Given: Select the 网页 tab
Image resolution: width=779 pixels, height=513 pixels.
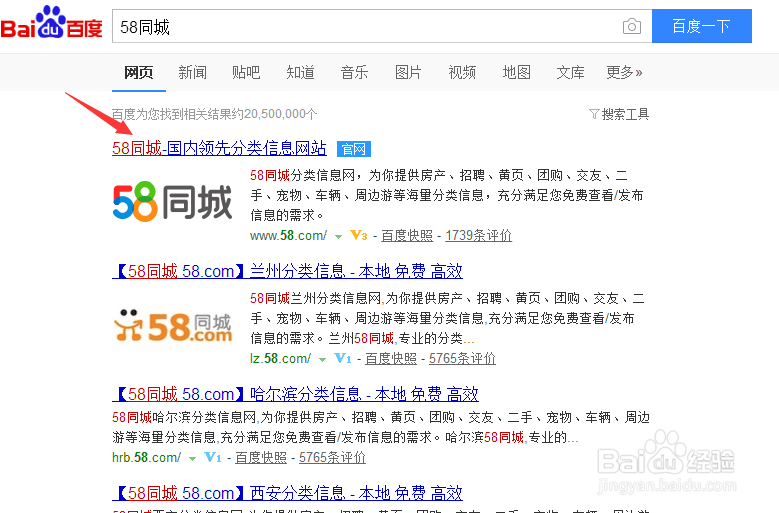Looking at the screenshot, I should click(139, 73).
